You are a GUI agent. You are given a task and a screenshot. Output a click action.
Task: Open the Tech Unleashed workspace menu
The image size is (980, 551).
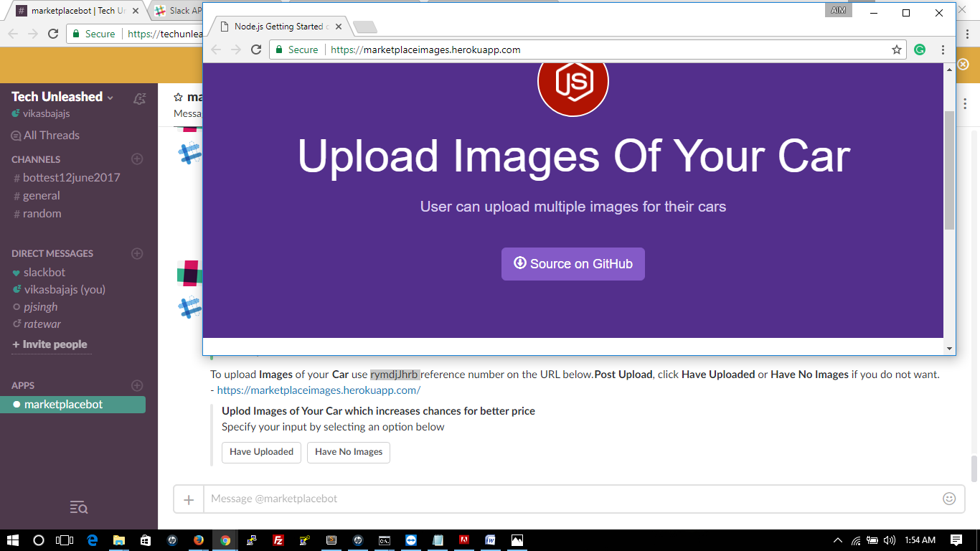[x=62, y=97]
